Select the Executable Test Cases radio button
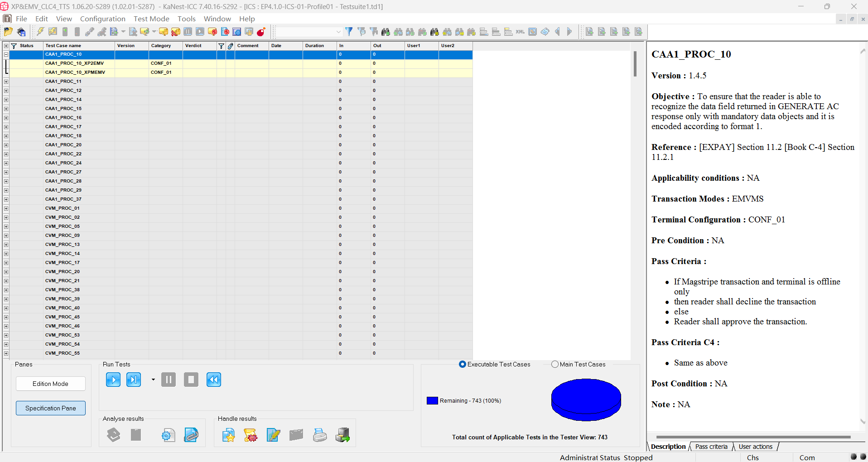 (462, 364)
